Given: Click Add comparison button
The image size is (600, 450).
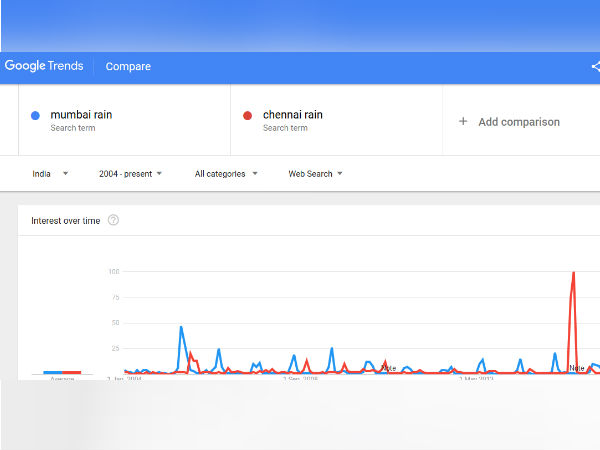Looking at the screenshot, I should [x=509, y=122].
